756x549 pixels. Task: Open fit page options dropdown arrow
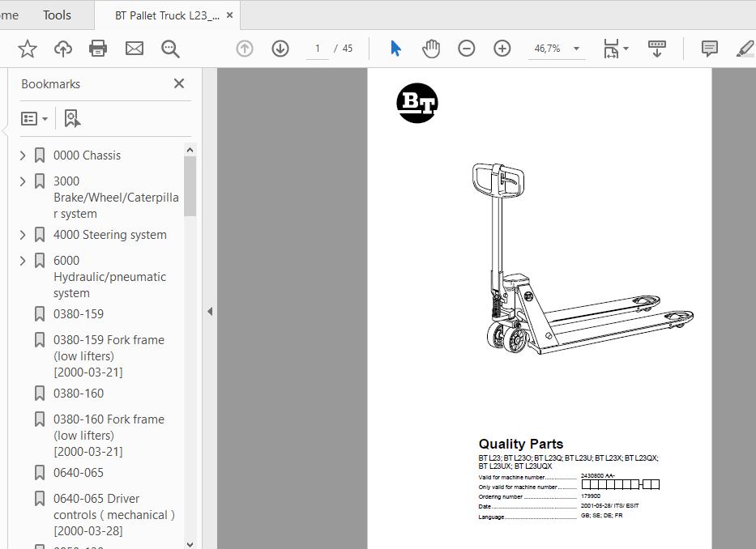pos(626,49)
